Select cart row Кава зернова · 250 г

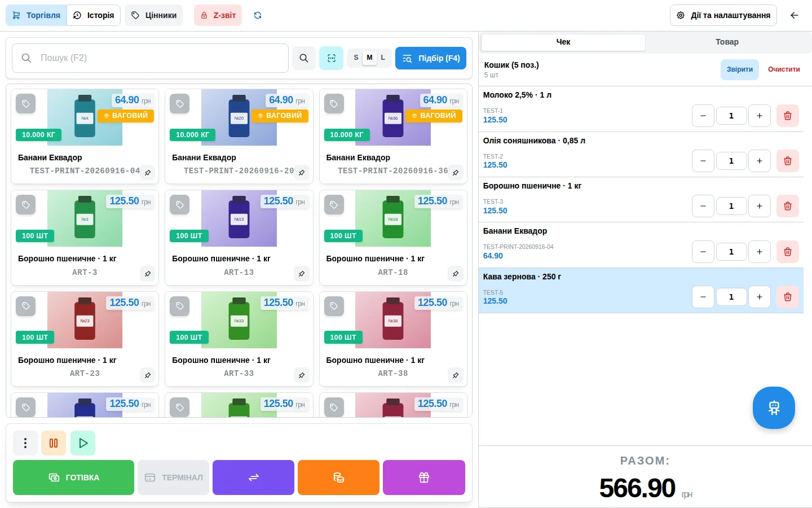(x=641, y=290)
